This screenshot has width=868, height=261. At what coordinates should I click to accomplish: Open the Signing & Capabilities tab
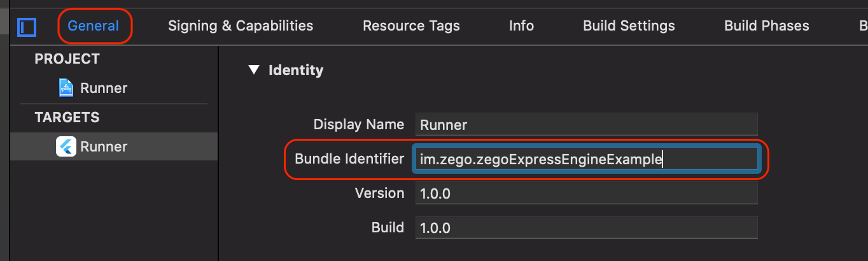point(241,26)
